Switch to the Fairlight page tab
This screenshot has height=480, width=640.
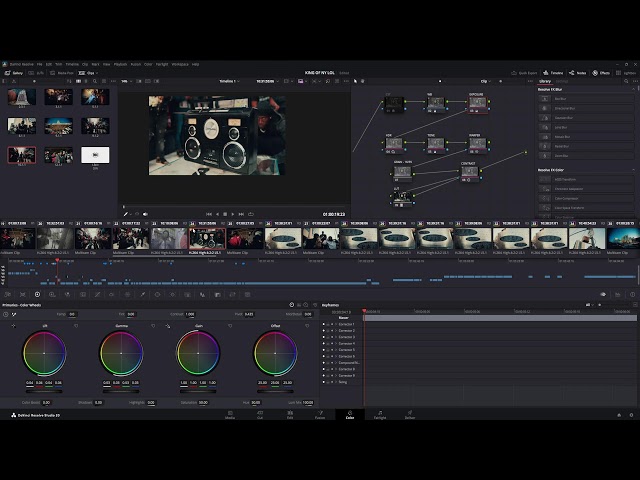pyautogui.click(x=380, y=415)
